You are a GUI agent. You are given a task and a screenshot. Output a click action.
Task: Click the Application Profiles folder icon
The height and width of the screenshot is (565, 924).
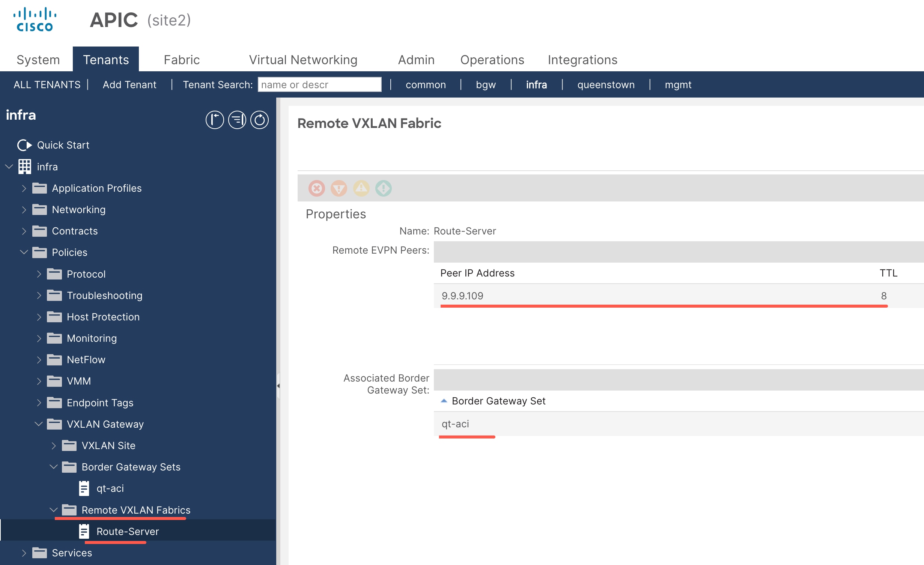pos(39,188)
